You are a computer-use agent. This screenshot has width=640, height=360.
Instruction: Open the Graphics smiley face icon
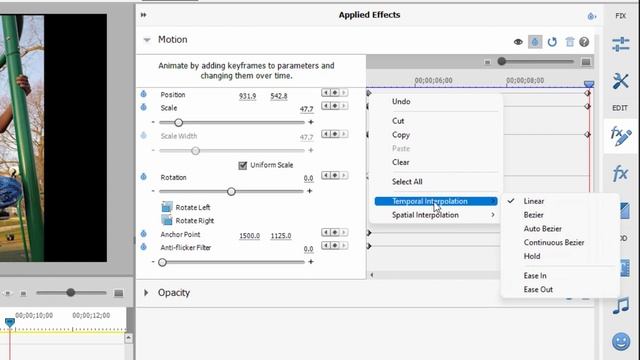click(x=621, y=341)
